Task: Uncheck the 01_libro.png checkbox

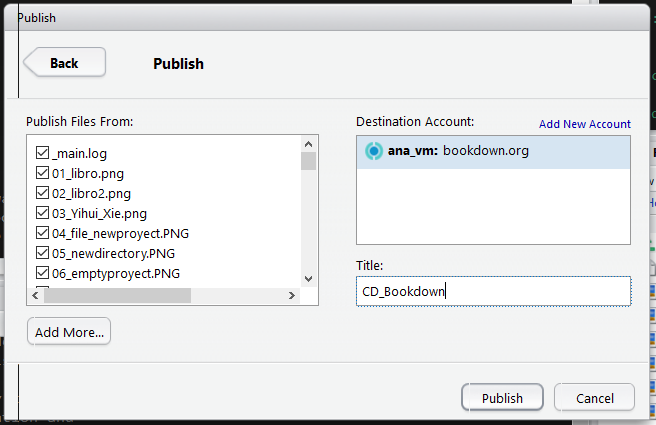Action: 43,173
